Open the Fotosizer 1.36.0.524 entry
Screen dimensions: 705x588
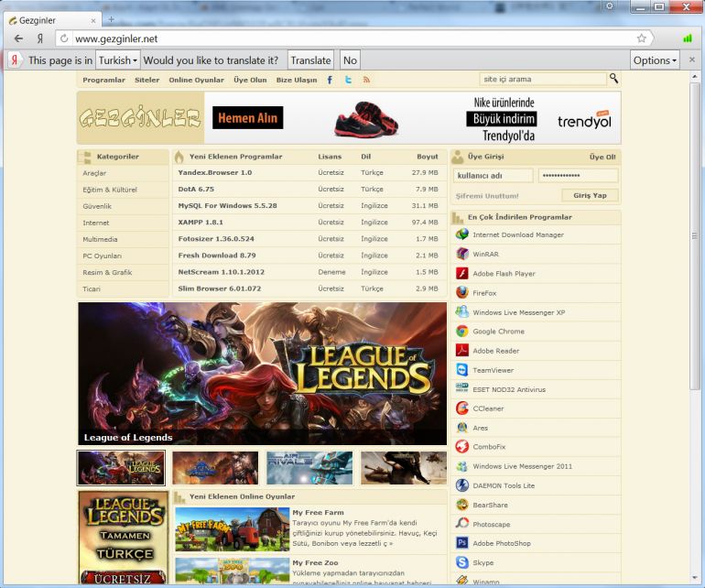coord(216,239)
